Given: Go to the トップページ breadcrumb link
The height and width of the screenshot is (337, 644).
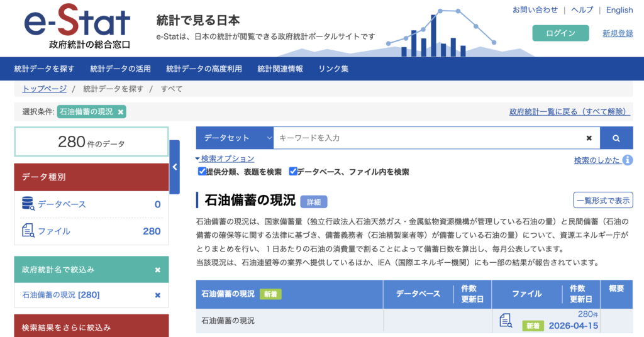Looking at the screenshot, I should (44, 89).
